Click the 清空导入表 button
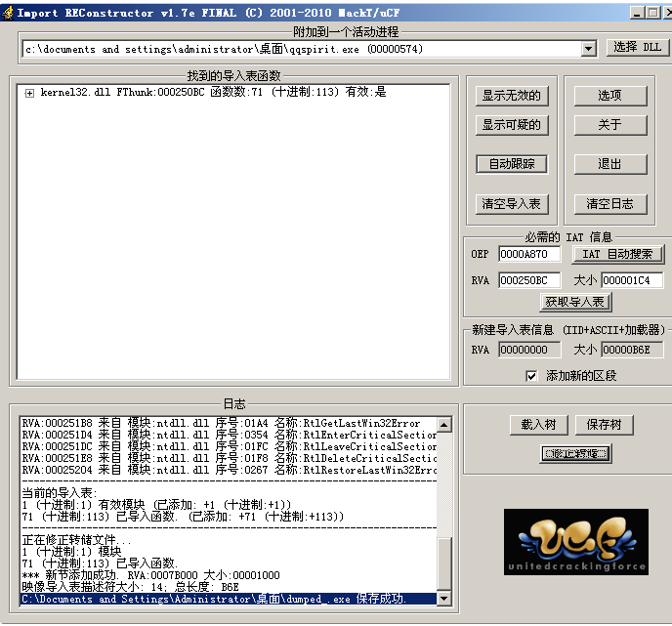Viewport: 672px width, 626px height. (512, 204)
